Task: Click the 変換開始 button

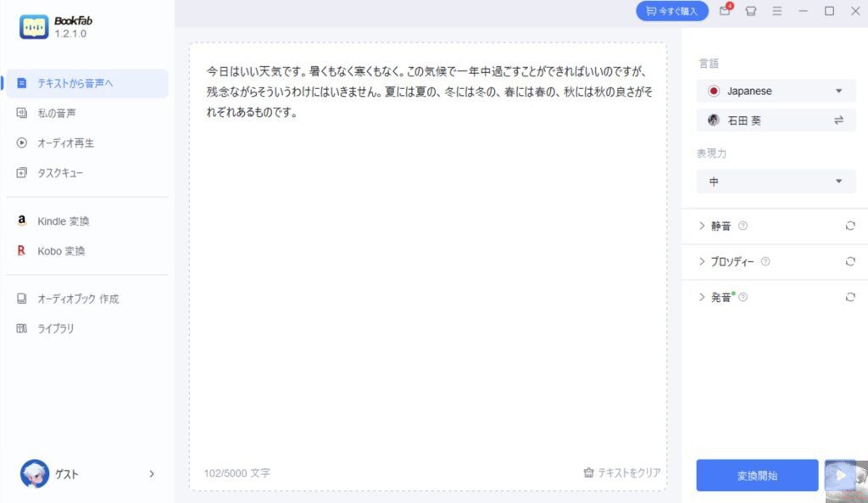Action: coord(757,475)
